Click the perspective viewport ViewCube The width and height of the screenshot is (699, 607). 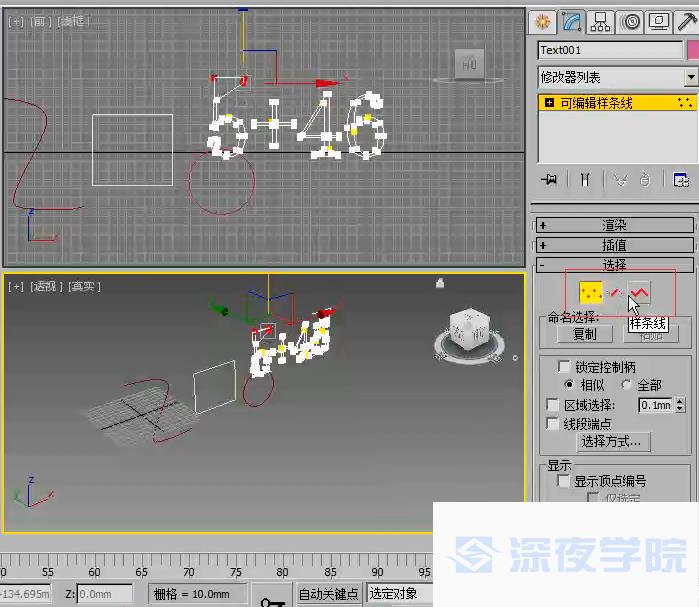(469, 329)
